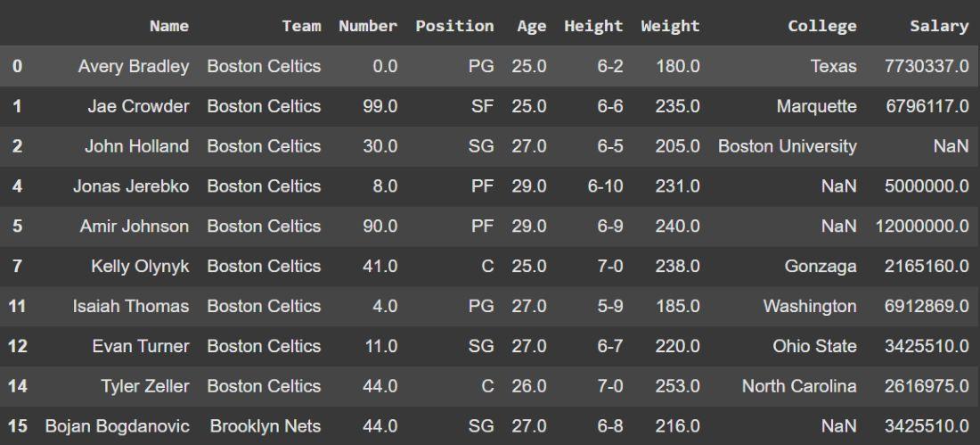Select the Avery Bradley name cell

pyautogui.click(x=134, y=66)
